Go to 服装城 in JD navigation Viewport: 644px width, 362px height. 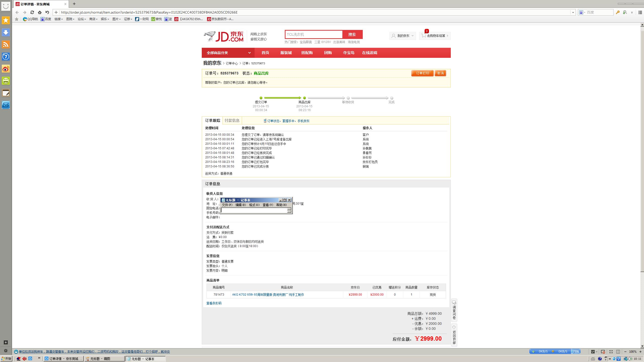286,53
